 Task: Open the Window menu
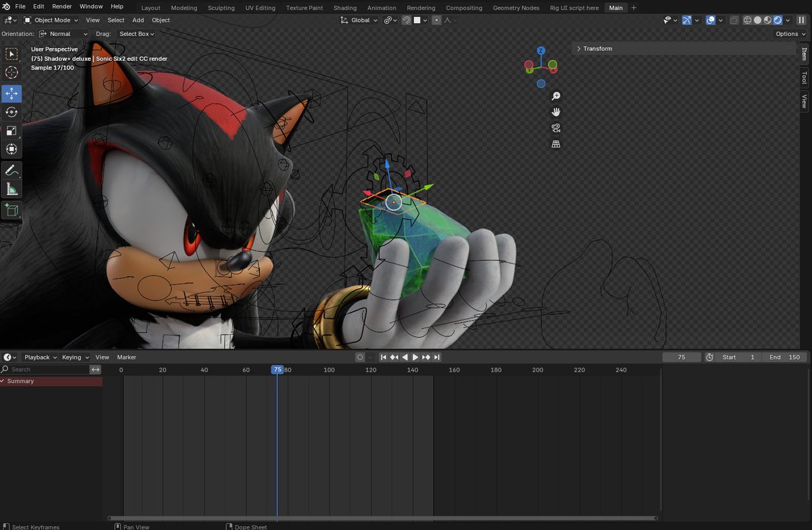pos(91,7)
